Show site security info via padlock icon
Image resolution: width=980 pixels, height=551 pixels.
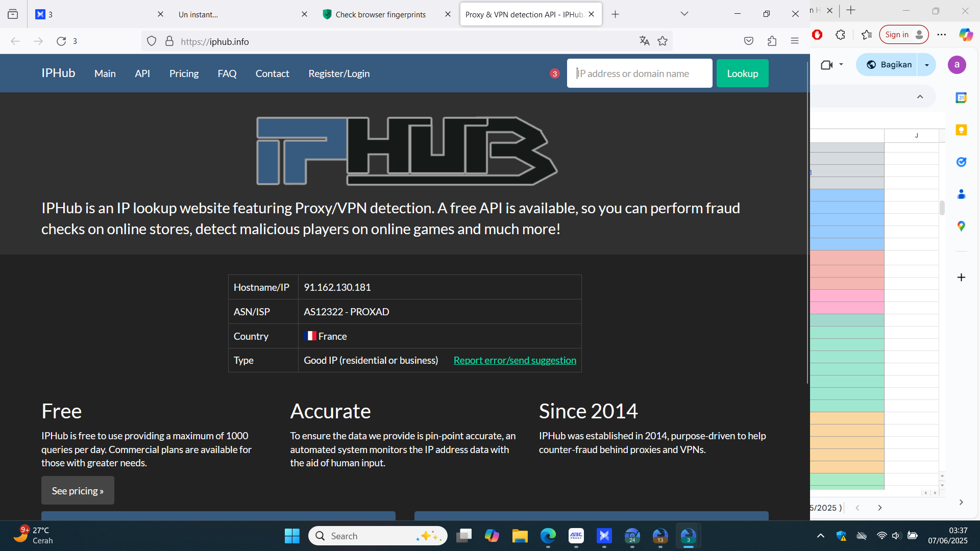coord(169,41)
